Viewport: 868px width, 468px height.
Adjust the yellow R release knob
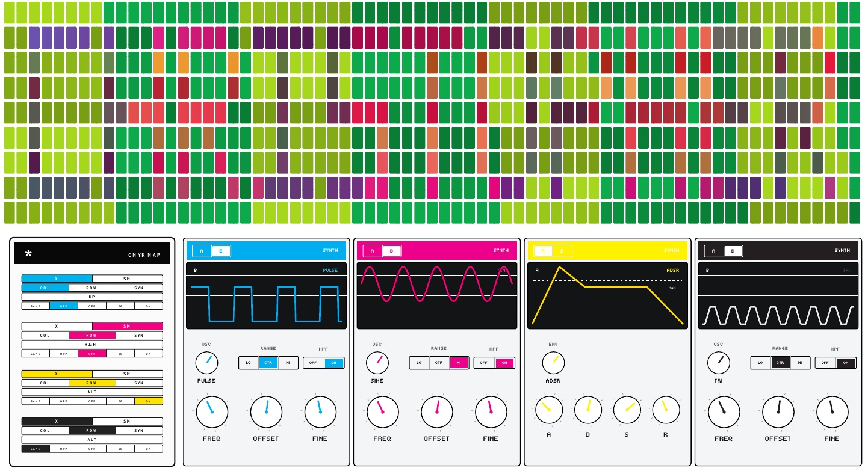pyautogui.click(x=666, y=410)
